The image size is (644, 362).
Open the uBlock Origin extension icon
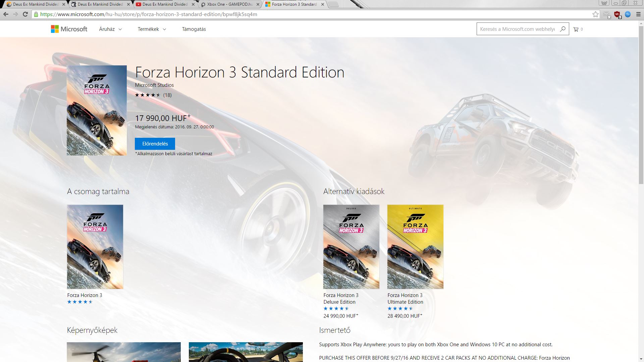coord(617,14)
